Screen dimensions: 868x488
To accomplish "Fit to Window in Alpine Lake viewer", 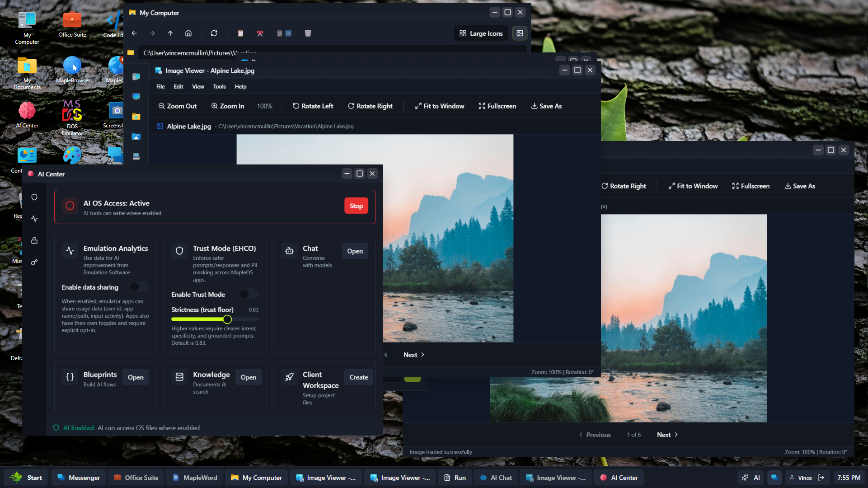I will coord(440,106).
